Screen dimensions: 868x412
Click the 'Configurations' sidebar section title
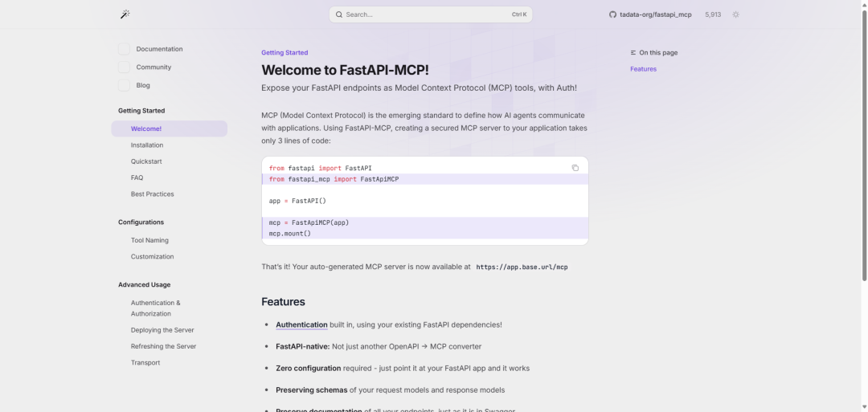[141, 222]
